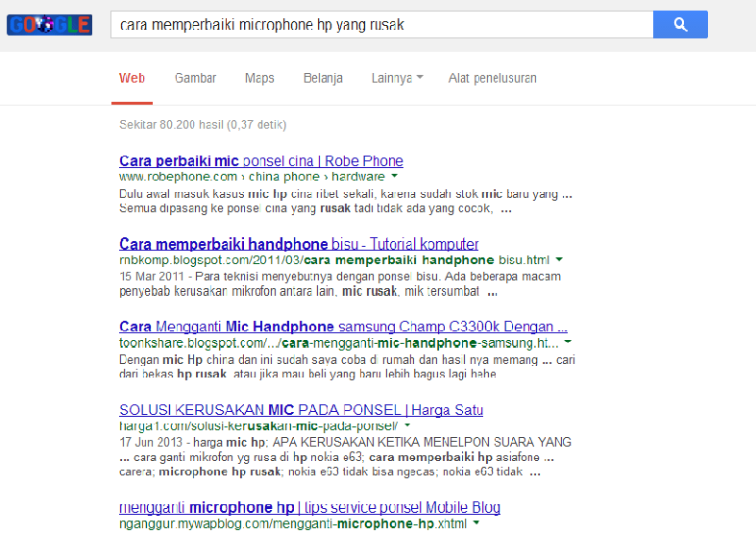Click snippet dated '15 Mar 2011'

340,284
